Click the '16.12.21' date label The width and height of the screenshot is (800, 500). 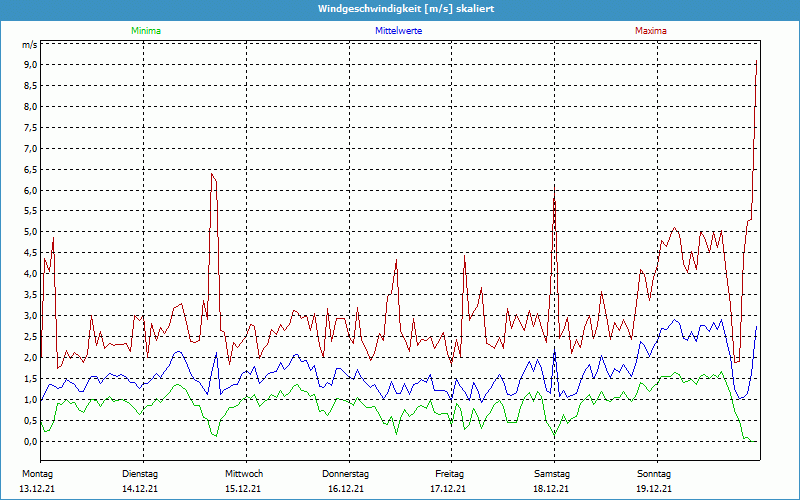[346, 489]
